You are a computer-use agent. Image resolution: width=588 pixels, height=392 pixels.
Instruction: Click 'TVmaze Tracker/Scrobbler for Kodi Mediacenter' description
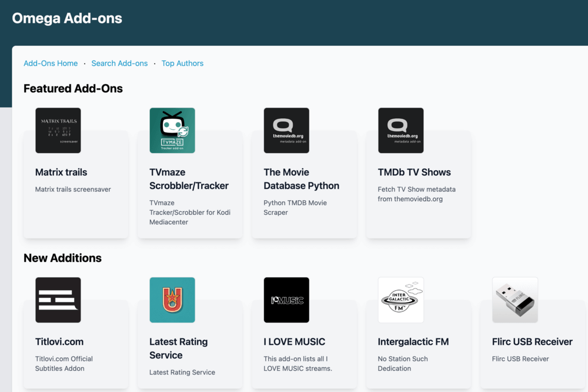pos(190,212)
